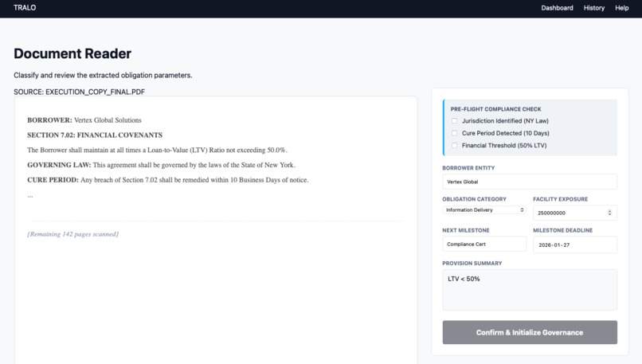Click the GOVERNING LAW clause text
Screen dimensions: 642x364
[x=161, y=165]
